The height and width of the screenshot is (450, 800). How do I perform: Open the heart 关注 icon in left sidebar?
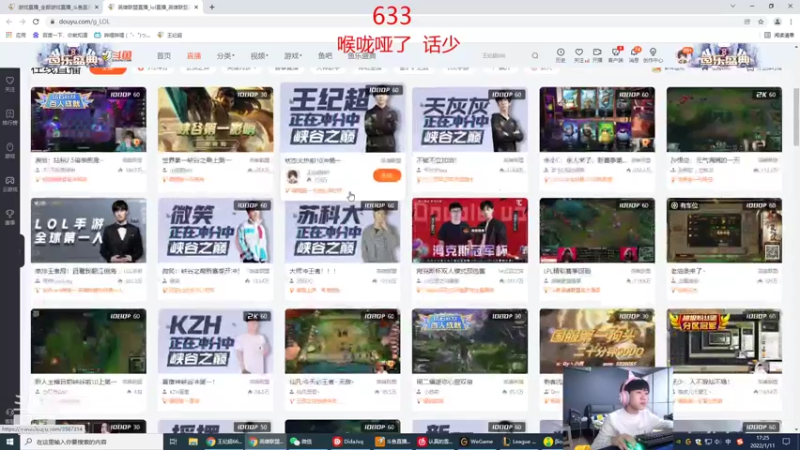(10, 84)
